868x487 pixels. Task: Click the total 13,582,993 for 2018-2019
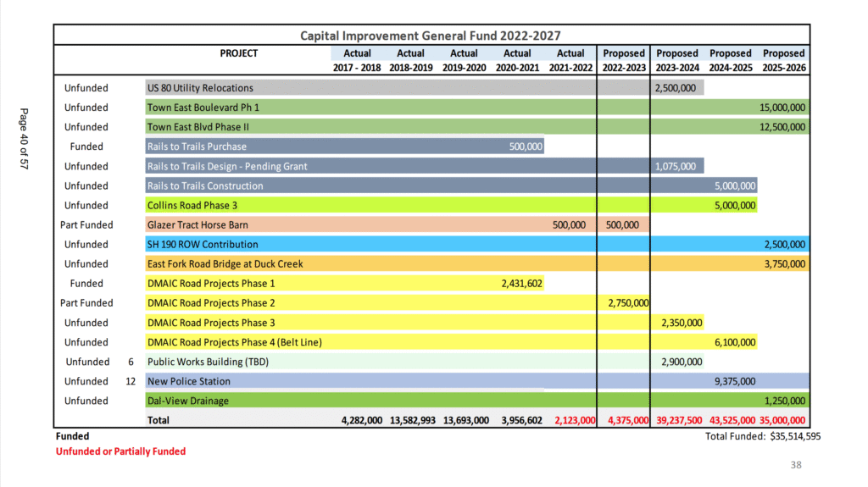pos(413,420)
